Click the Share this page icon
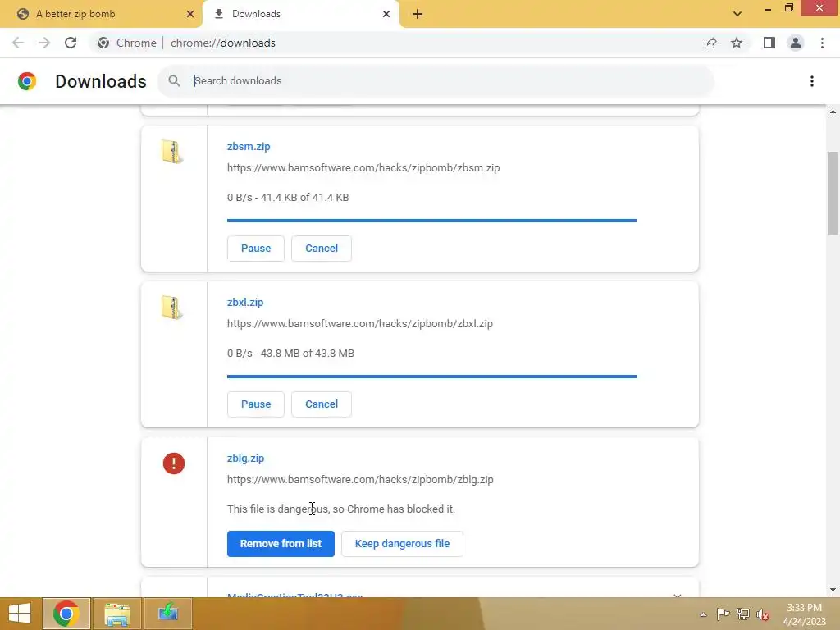This screenshot has width=840, height=630. 710,43
